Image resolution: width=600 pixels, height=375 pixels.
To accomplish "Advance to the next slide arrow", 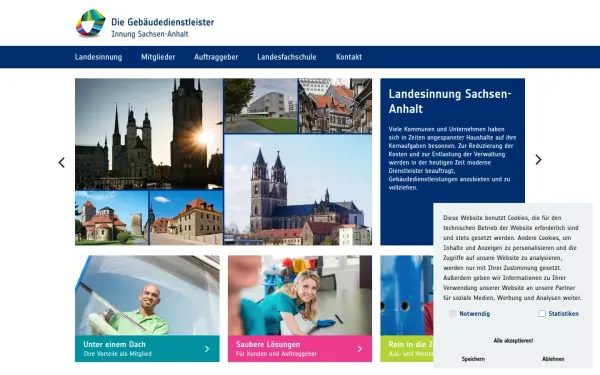I will click(538, 160).
